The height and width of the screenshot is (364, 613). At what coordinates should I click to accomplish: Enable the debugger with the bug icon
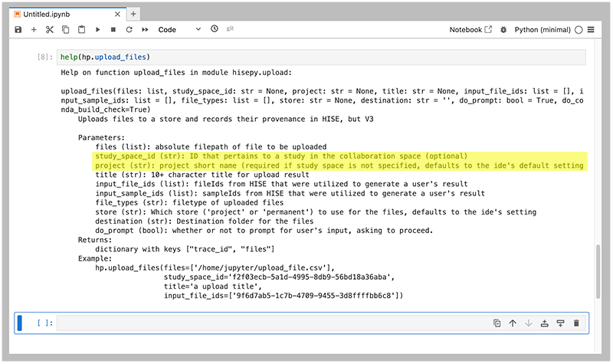tap(503, 30)
